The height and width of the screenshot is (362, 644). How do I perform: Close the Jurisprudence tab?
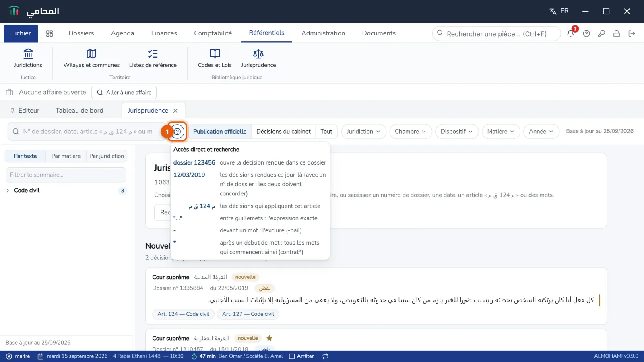pos(175,111)
